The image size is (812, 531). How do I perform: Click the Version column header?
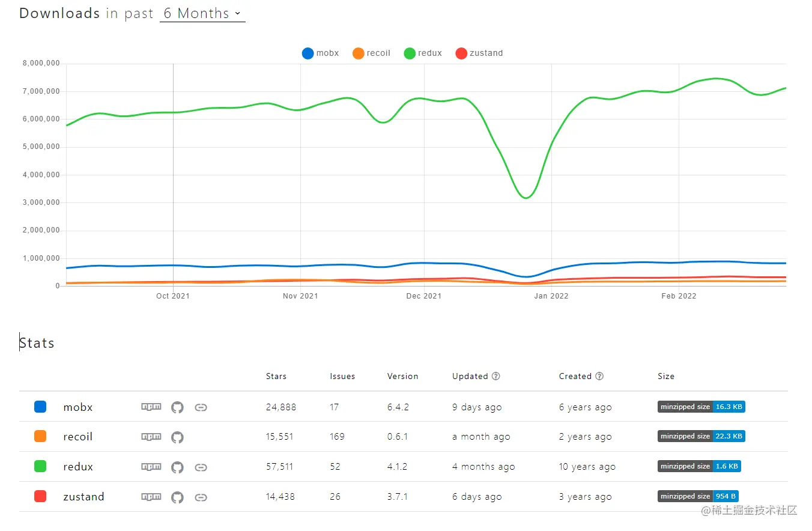tap(402, 377)
